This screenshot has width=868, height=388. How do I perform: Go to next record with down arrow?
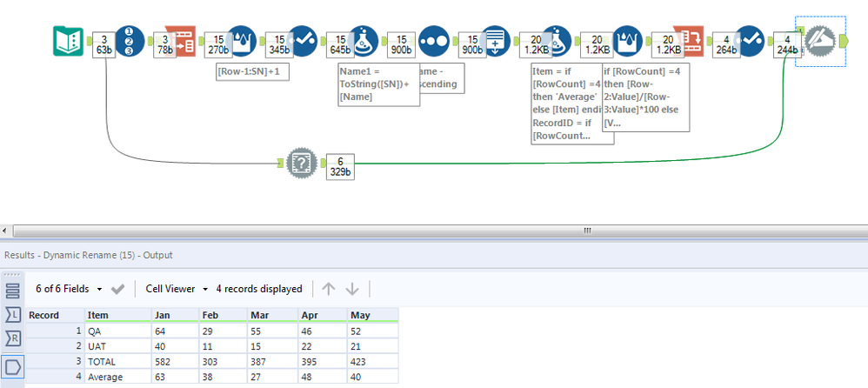coord(352,289)
